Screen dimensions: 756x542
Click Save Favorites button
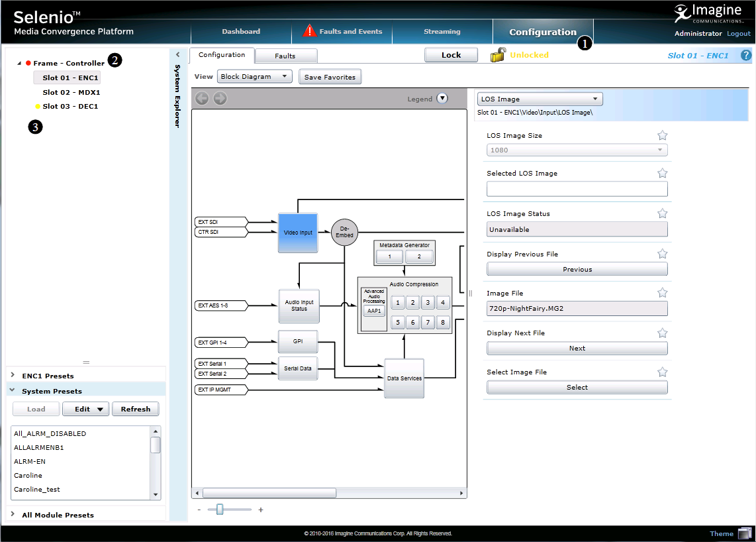tap(330, 77)
